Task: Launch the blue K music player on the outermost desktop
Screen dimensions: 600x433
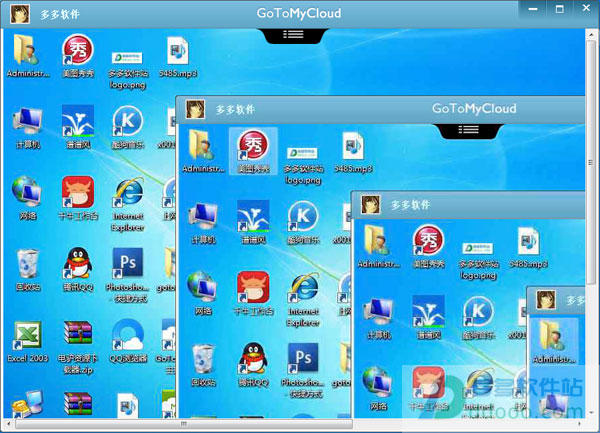Action: pyautogui.click(x=128, y=127)
